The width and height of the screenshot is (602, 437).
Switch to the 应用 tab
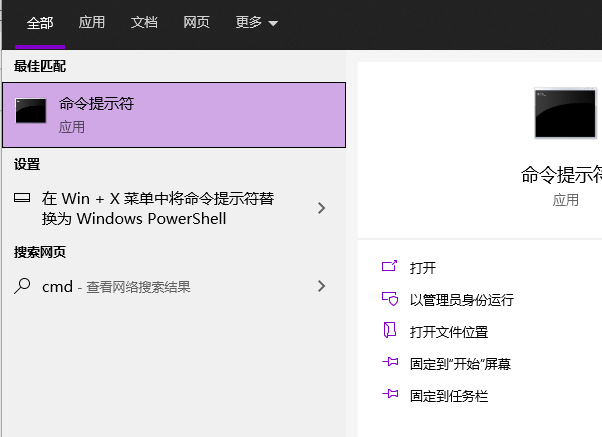point(92,22)
